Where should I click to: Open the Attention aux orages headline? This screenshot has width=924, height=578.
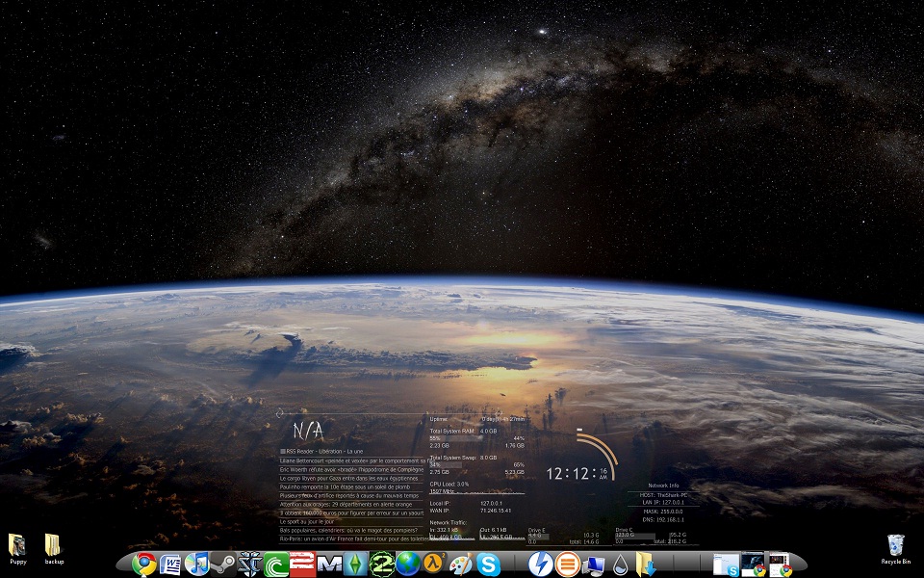(346, 504)
